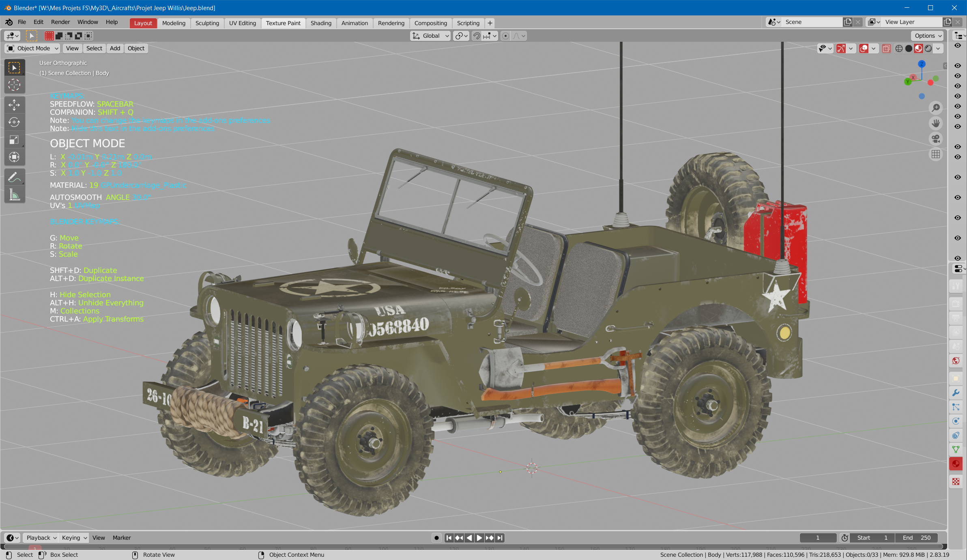
Task: Click the Marker menu in timeline
Action: click(x=122, y=538)
